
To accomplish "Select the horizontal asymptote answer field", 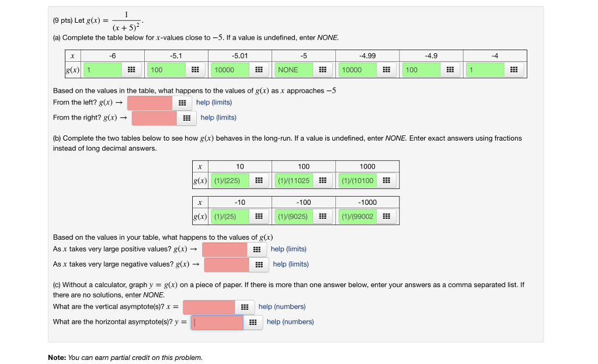I will click(217, 323).
